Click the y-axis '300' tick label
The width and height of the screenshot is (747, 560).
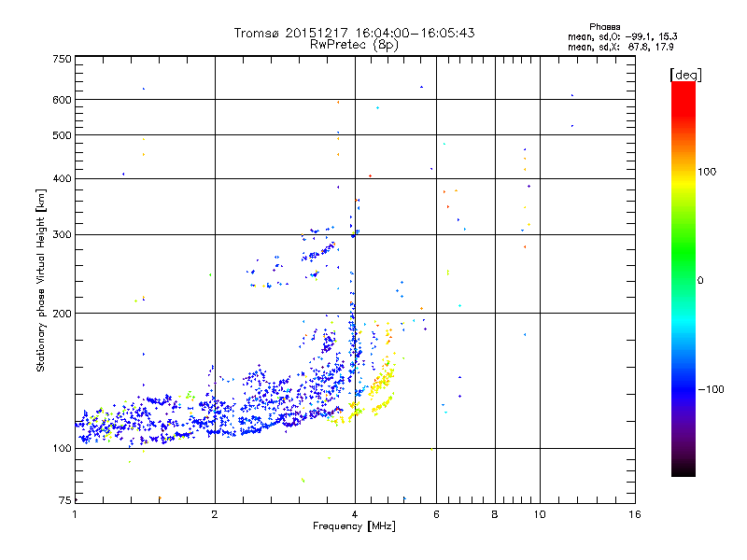[x=63, y=234]
